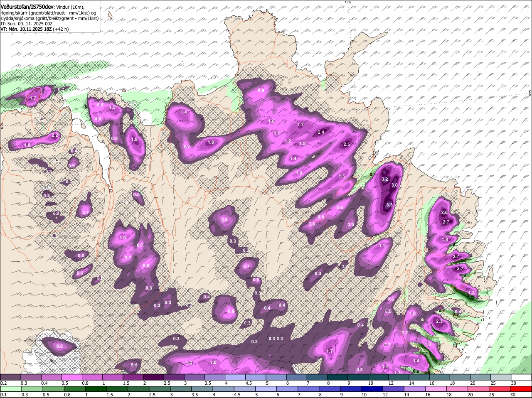Click the 0.2 label in the upper legend
The width and height of the screenshot is (532, 398).
[x=3, y=383]
